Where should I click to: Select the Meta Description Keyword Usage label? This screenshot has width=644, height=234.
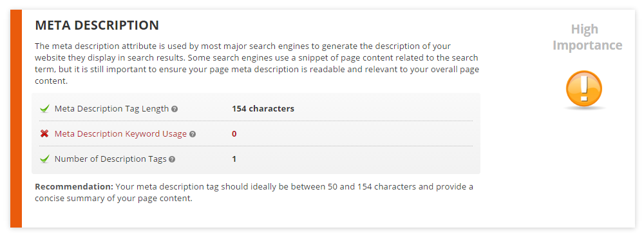(121, 133)
